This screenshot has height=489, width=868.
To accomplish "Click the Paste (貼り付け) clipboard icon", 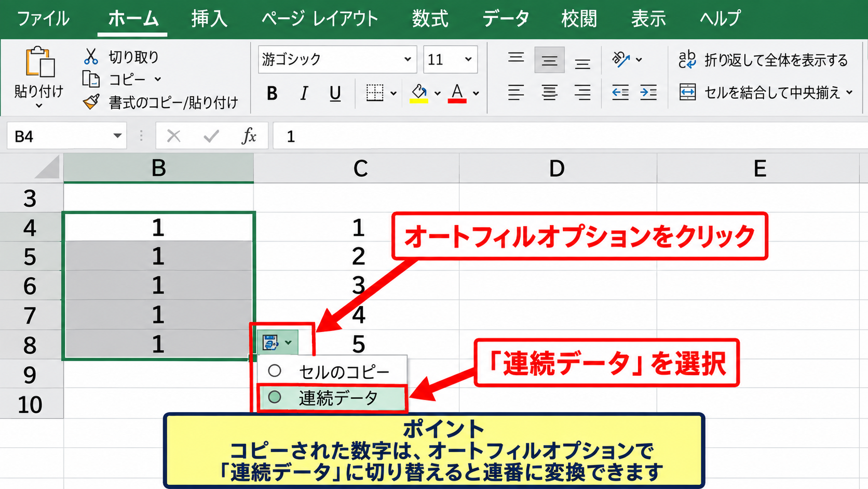I will [x=39, y=62].
